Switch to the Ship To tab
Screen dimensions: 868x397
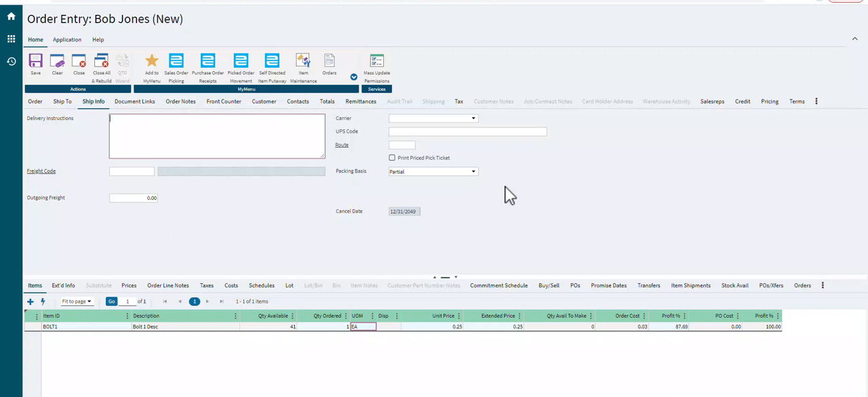(62, 102)
